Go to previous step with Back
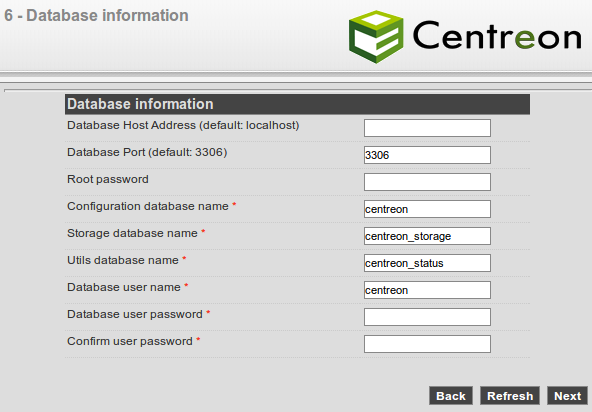Image resolution: width=592 pixels, height=412 pixels. [451, 396]
